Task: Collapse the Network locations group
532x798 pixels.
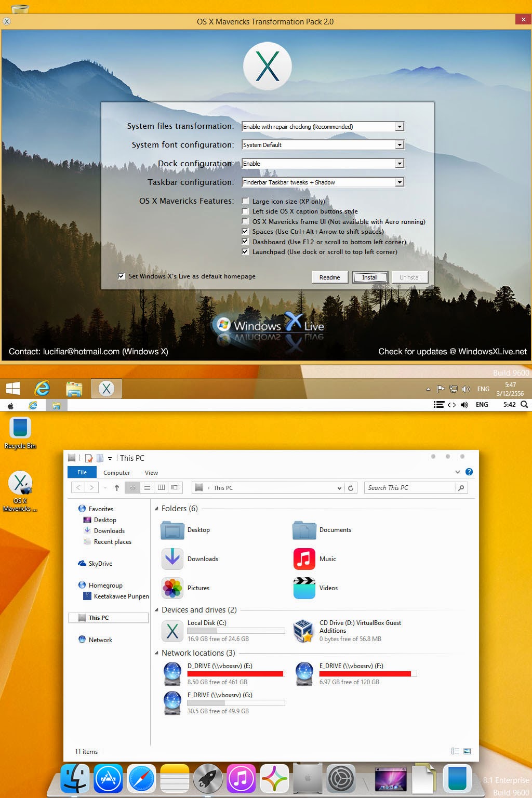Action: [157, 653]
